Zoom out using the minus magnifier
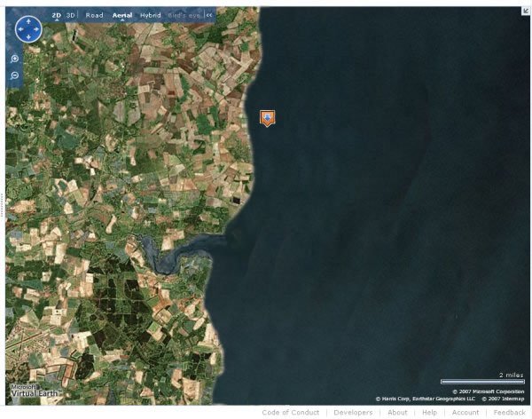Viewport: 532px width, 419px height. 14,75
